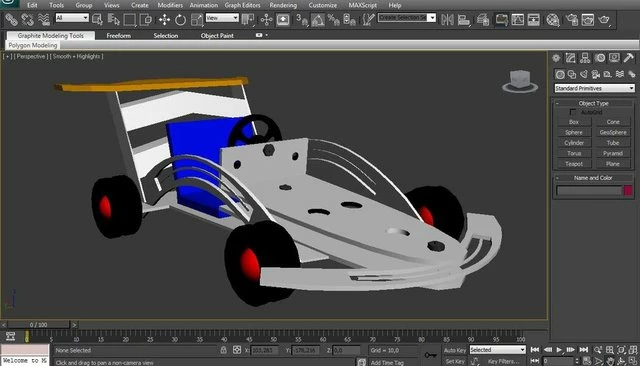The width and height of the screenshot is (640, 366).
Task: Select the Cameras category icon
Action: [x=596, y=74]
